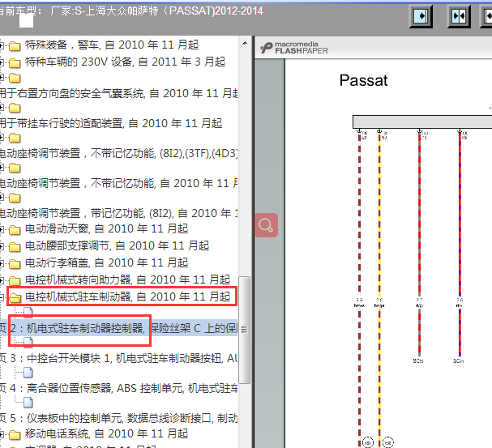Screen dimensions: 492x448
Task: Open 特种车辆的 230V 设备, 自 2011 年 3 月起
Action: point(125,62)
